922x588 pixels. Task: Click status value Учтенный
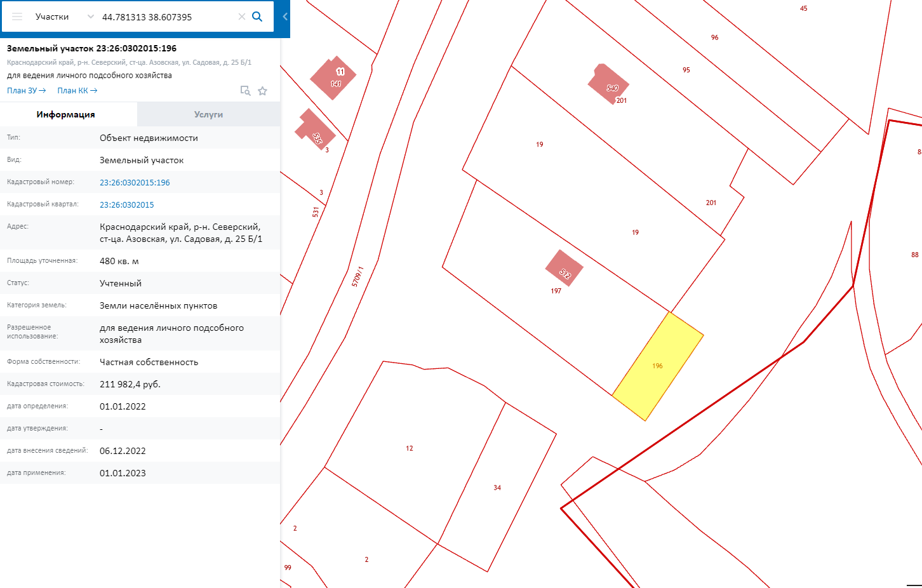click(x=121, y=283)
